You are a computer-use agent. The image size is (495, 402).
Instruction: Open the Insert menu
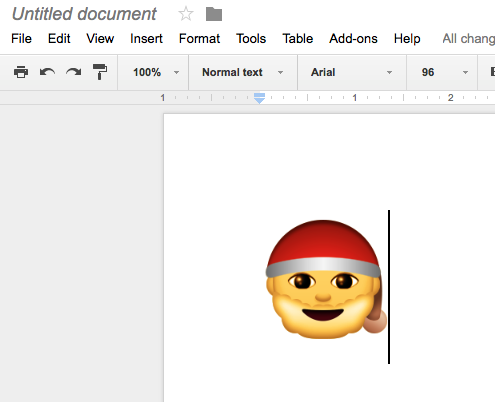point(146,39)
